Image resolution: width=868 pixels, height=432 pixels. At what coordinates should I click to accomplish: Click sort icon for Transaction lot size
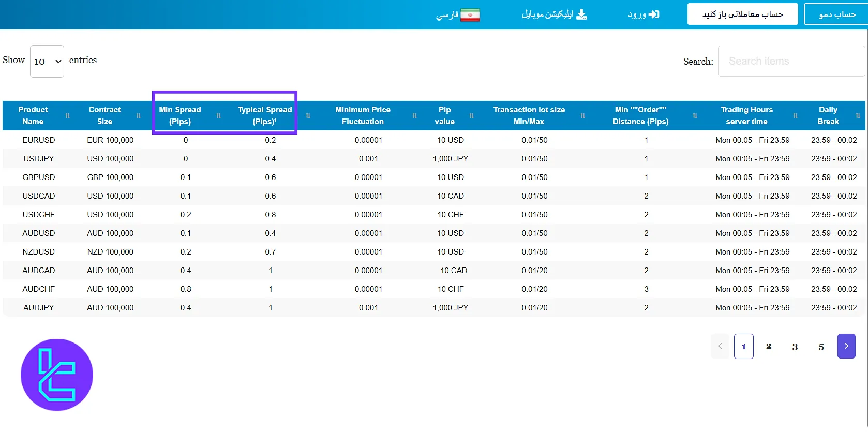(x=582, y=116)
